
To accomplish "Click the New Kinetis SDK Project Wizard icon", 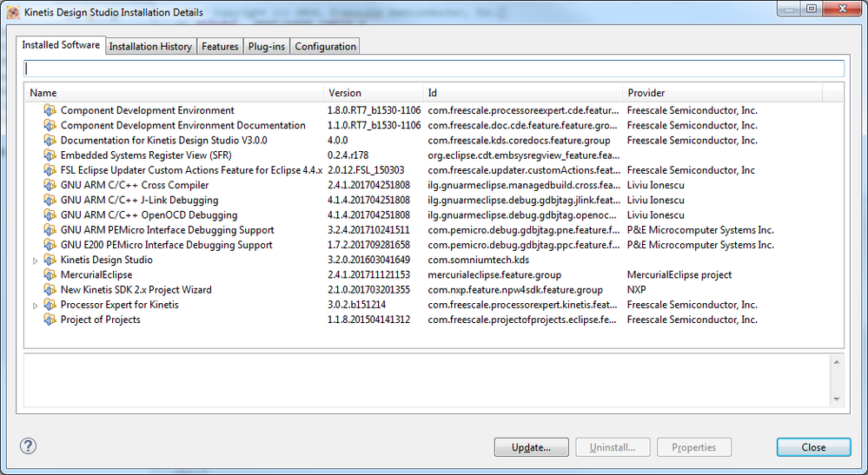I will click(x=50, y=290).
